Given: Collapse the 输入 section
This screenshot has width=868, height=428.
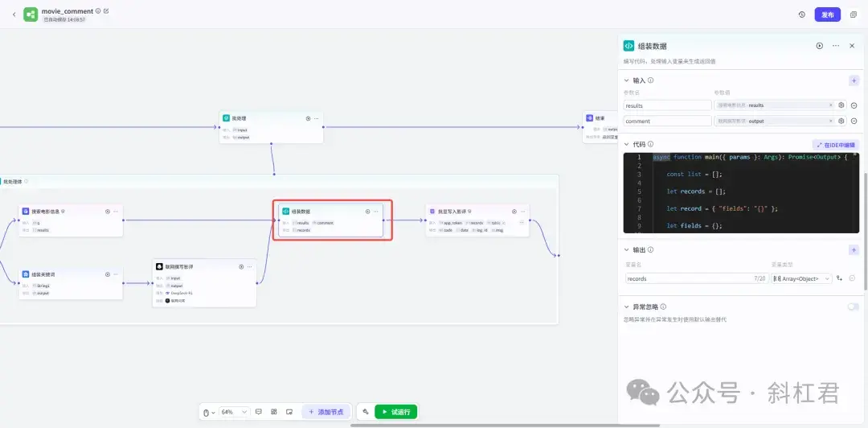Looking at the screenshot, I should tap(627, 80).
